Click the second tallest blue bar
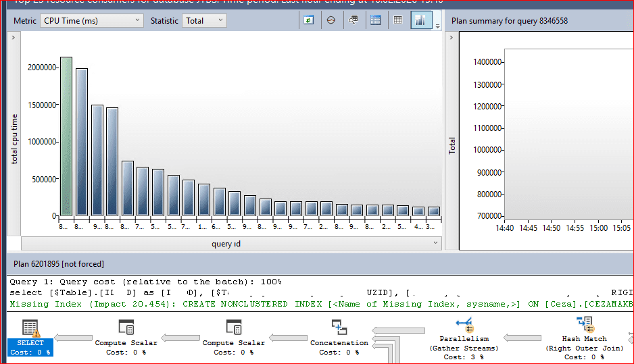 (82, 142)
